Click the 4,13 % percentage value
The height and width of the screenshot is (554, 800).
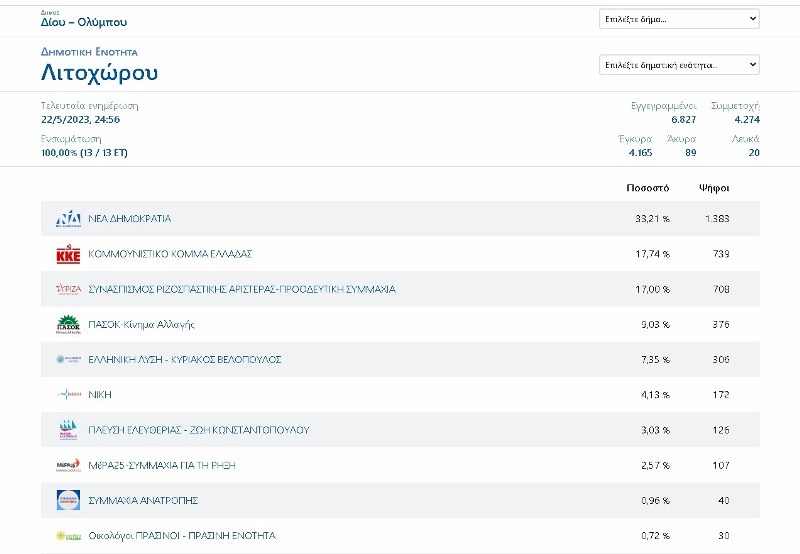tap(655, 395)
